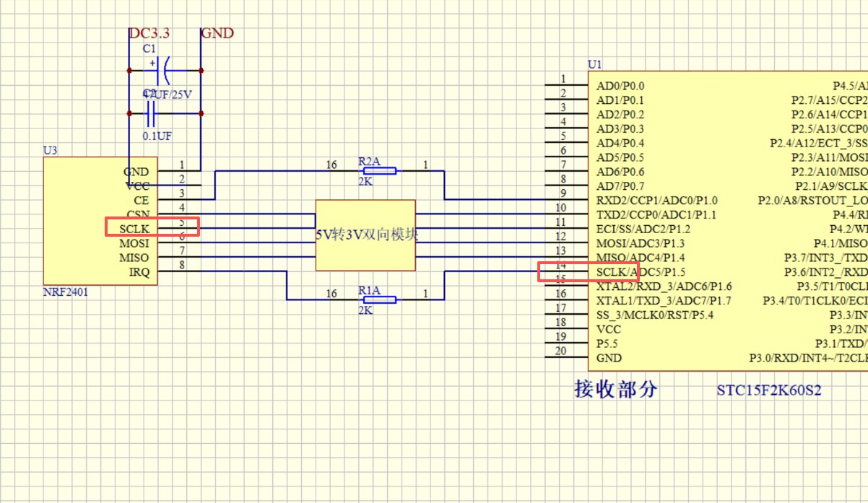Click the U1 designator label
This screenshot has height=503, width=868.
click(594, 64)
